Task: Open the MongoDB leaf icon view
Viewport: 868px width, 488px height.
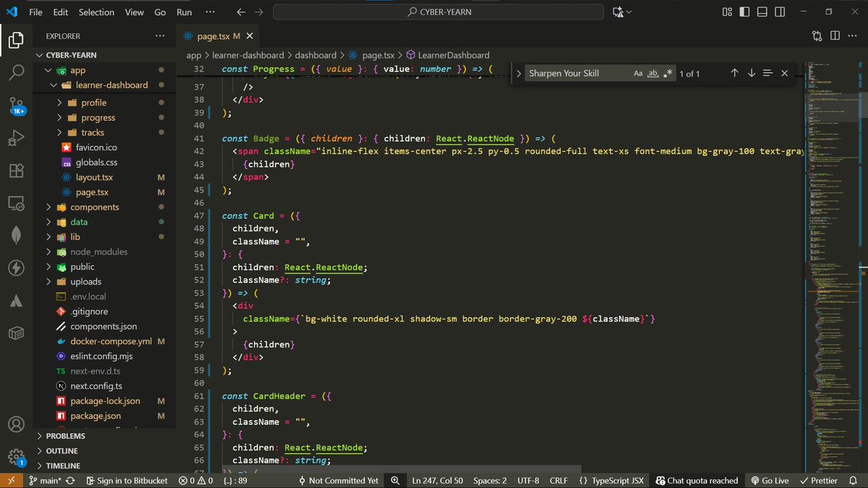Action: 16,236
